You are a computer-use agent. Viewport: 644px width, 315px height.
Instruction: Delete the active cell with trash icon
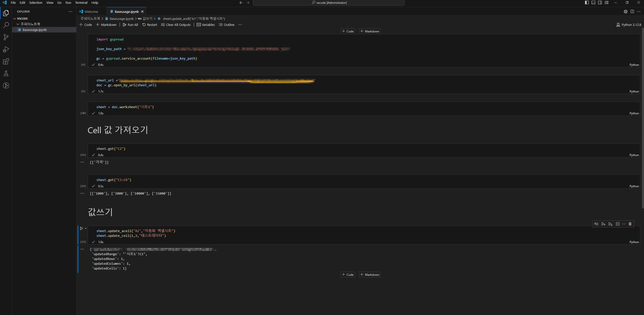[630, 224]
